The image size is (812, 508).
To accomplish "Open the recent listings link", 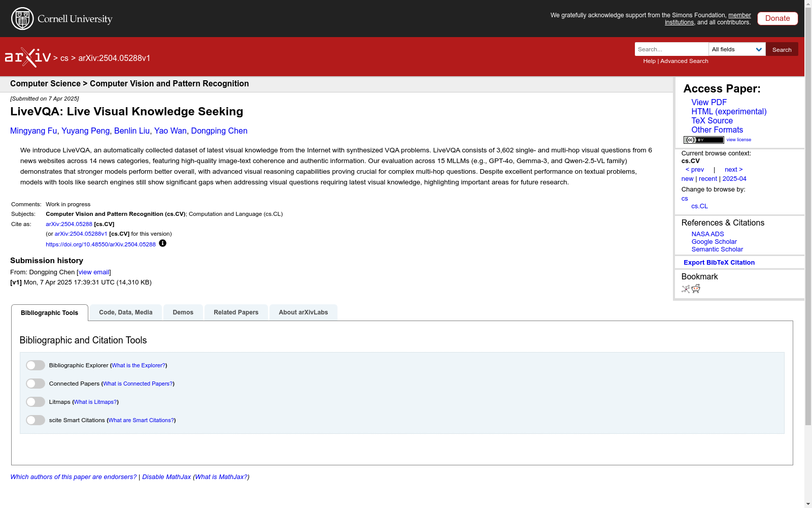I will pyautogui.click(x=708, y=179).
